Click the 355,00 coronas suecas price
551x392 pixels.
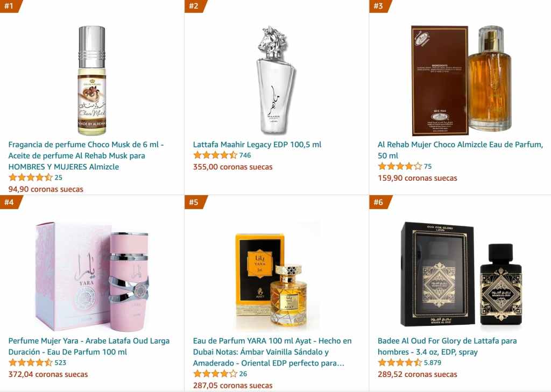(x=232, y=167)
